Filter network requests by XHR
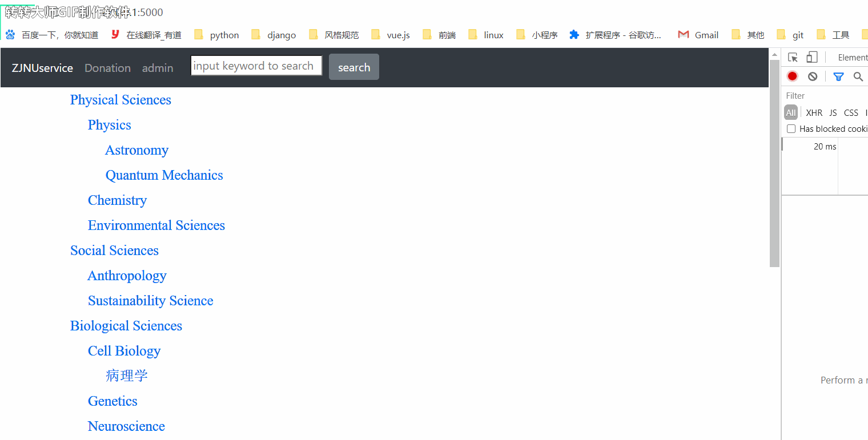The width and height of the screenshot is (868, 440). point(814,112)
